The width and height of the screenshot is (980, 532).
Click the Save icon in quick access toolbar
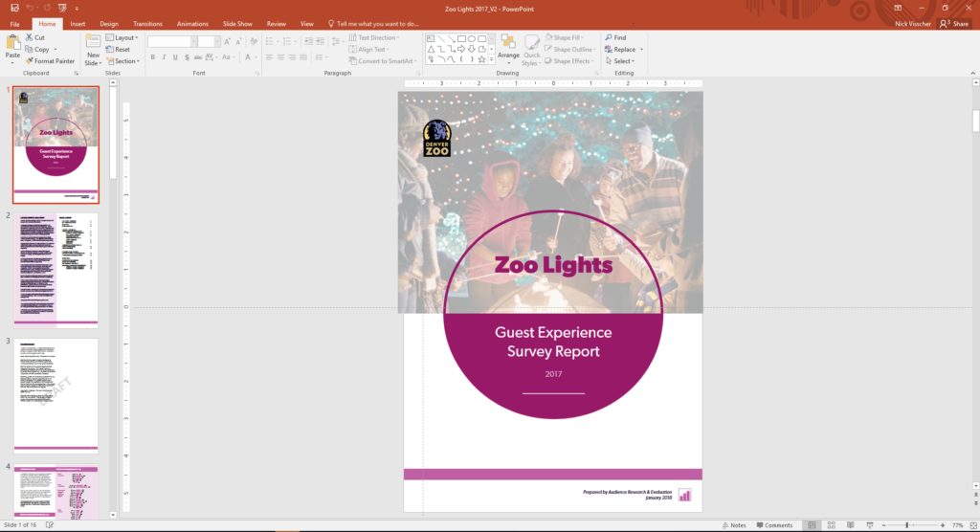[14, 8]
